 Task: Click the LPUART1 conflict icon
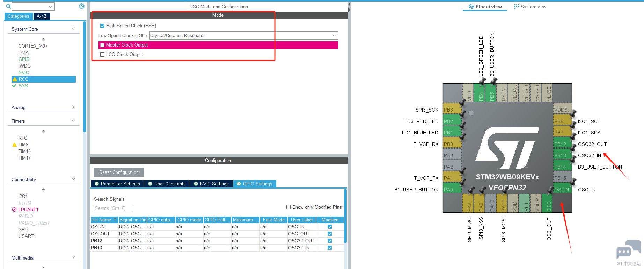click(x=14, y=210)
